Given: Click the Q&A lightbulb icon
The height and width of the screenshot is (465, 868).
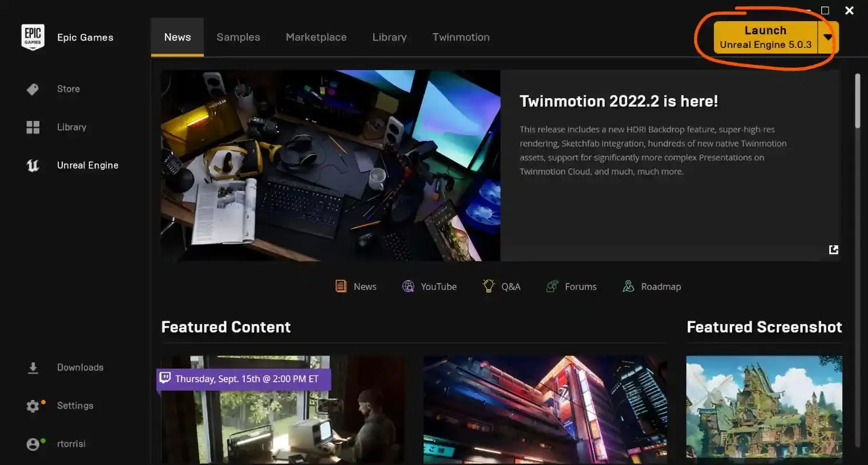Looking at the screenshot, I should click(x=488, y=286).
